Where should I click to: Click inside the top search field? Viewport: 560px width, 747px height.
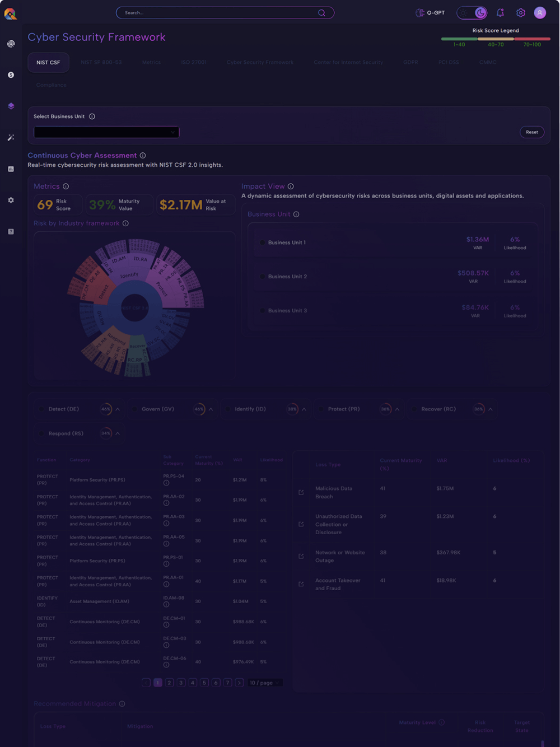point(218,13)
